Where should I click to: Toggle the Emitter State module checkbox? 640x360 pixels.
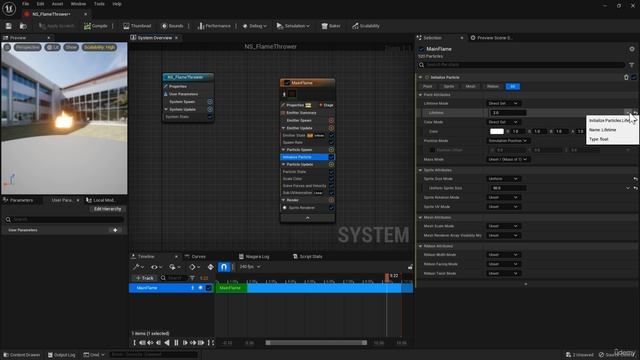[331, 136]
